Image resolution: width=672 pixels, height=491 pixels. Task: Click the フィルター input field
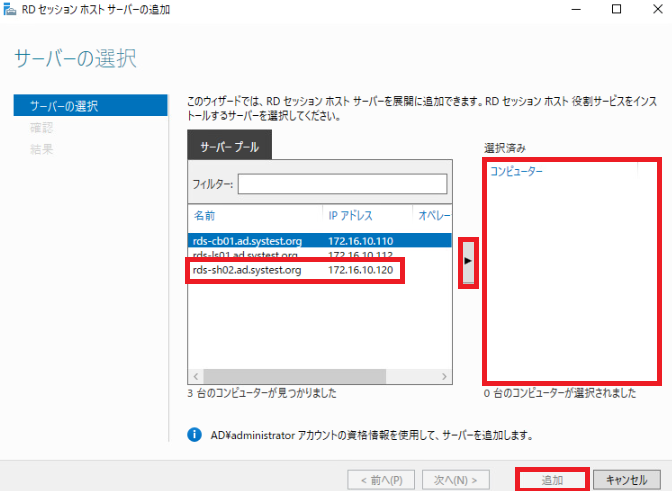pos(342,184)
